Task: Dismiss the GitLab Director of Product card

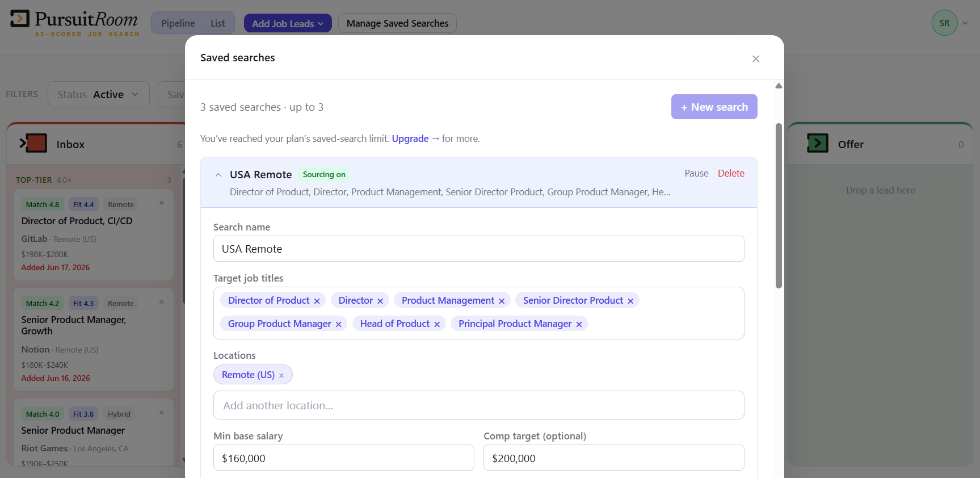Action: pos(162,203)
